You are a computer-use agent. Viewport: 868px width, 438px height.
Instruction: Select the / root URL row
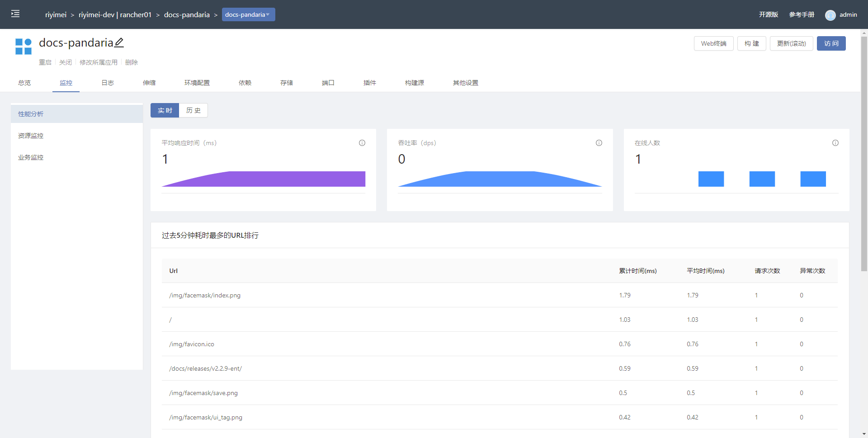pyautogui.click(x=170, y=320)
